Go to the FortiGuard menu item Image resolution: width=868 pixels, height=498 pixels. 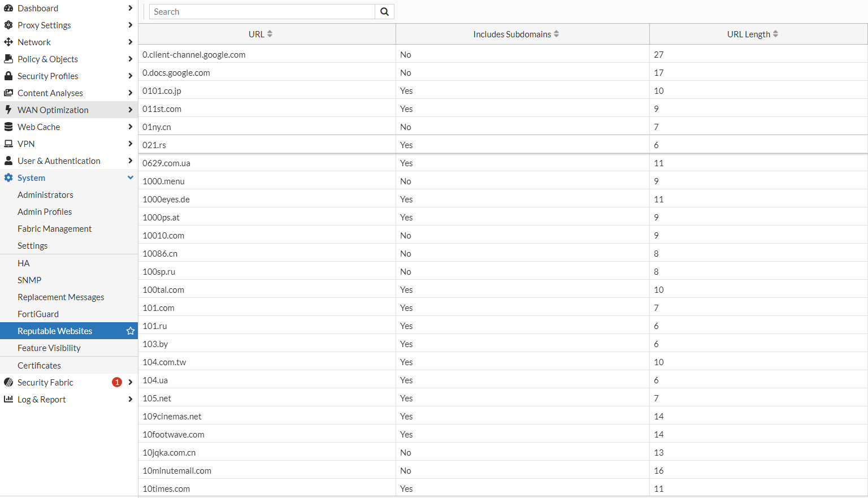[38, 314]
